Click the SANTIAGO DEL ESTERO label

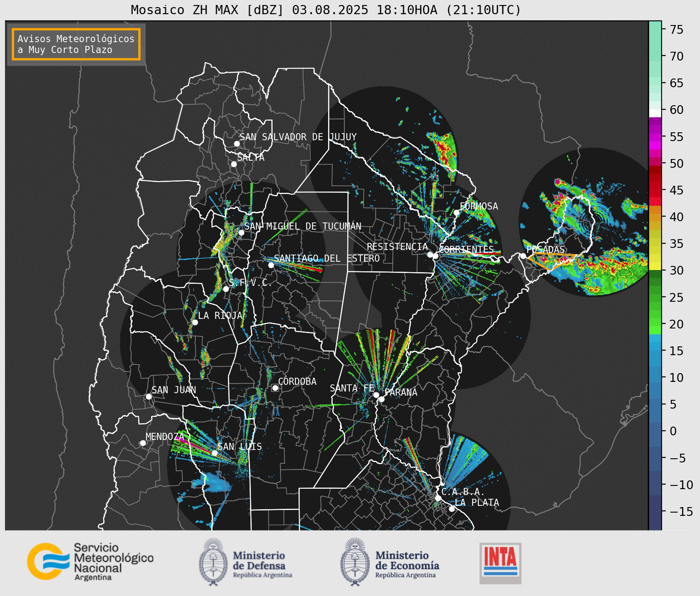tap(327, 258)
